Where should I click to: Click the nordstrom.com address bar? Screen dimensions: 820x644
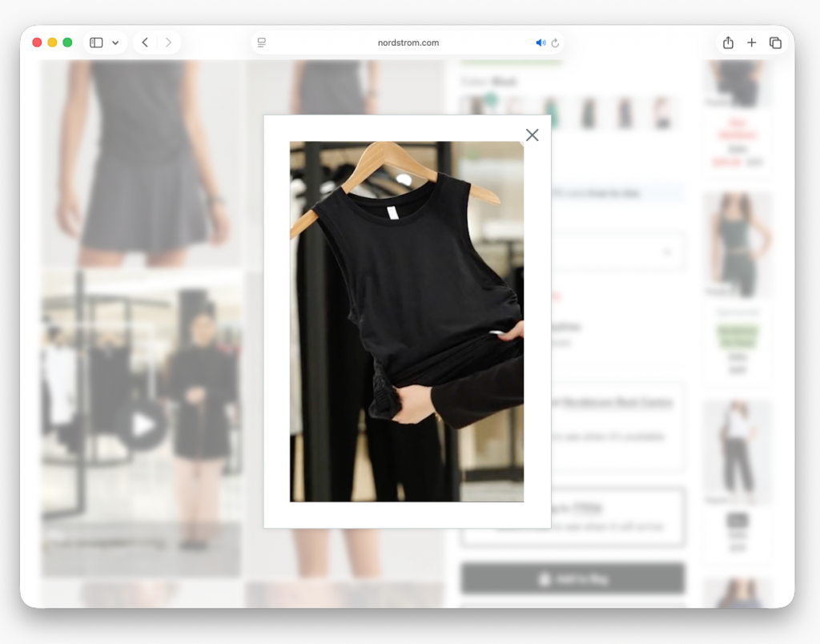pyautogui.click(x=408, y=42)
